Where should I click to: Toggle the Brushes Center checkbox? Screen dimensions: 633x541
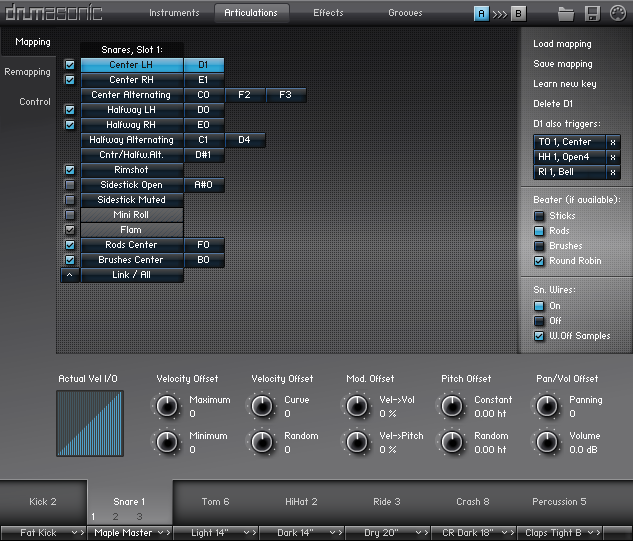70,260
